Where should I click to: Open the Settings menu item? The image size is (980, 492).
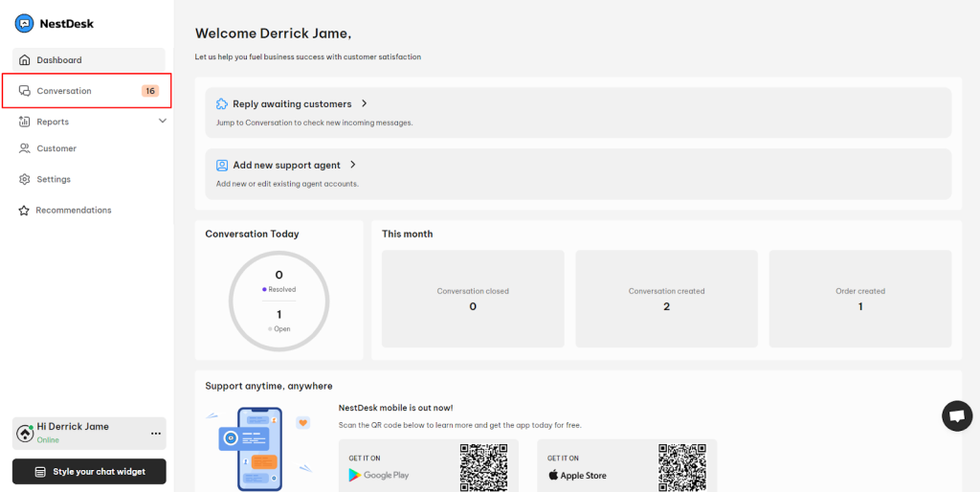[x=89, y=179]
